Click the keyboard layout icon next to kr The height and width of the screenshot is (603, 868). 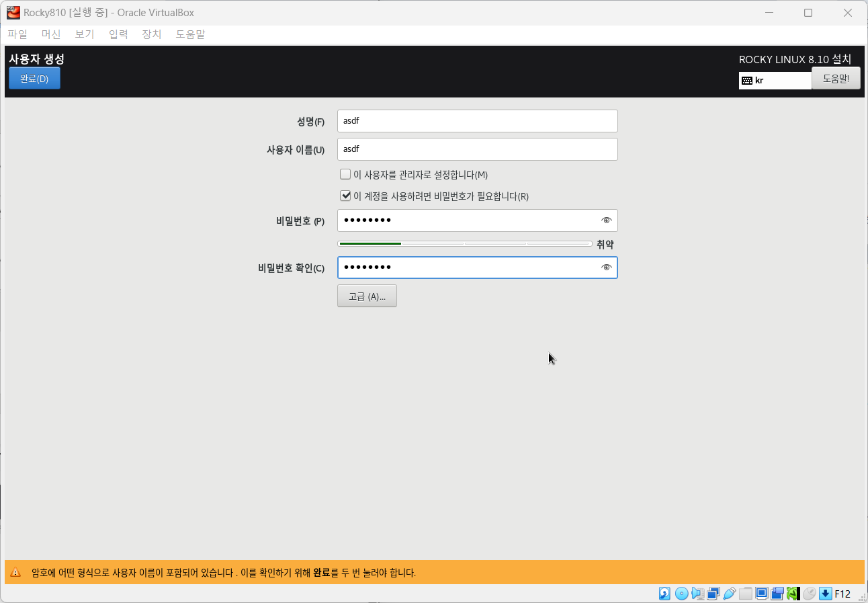(746, 80)
